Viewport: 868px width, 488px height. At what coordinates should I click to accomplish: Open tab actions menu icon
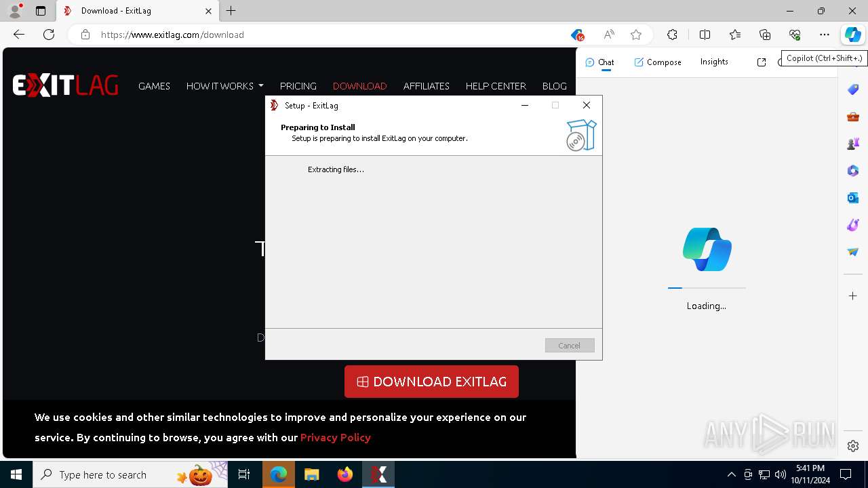(x=41, y=11)
